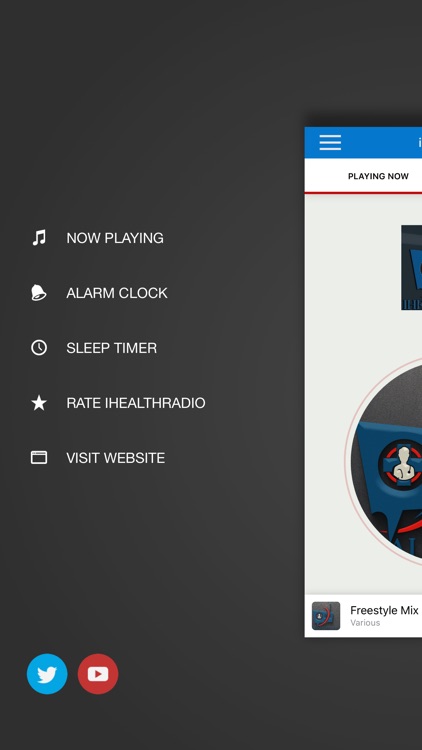Screen dimensions: 422x750
Task: Open the YouTube channel button
Action: click(x=98, y=673)
